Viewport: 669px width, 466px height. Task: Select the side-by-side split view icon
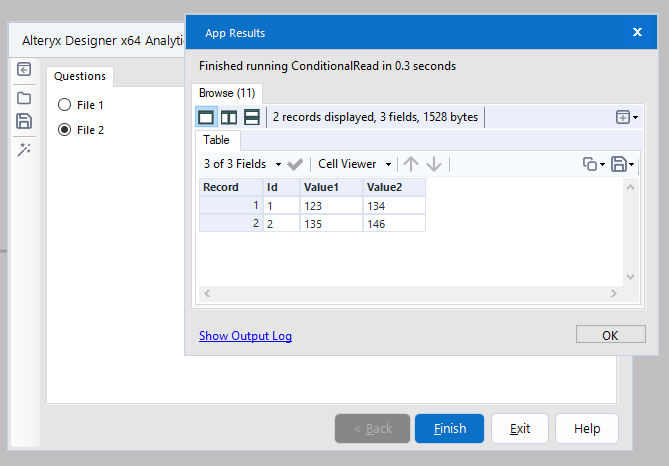229,117
